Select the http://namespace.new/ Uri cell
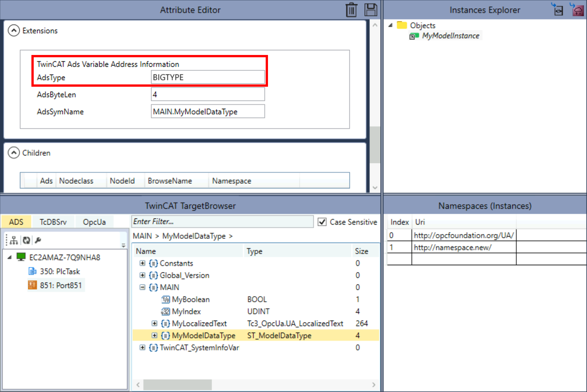This screenshot has height=392, width=587. [464, 247]
